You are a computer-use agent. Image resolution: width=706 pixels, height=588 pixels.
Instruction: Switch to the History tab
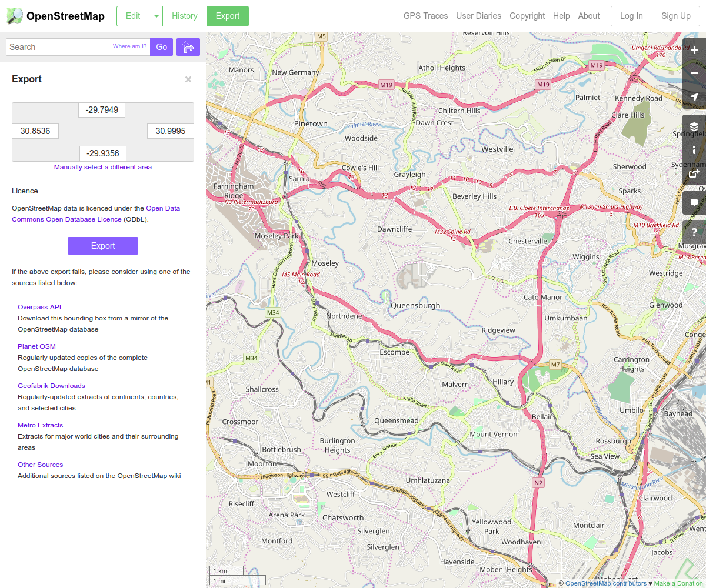(x=185, y=16)
